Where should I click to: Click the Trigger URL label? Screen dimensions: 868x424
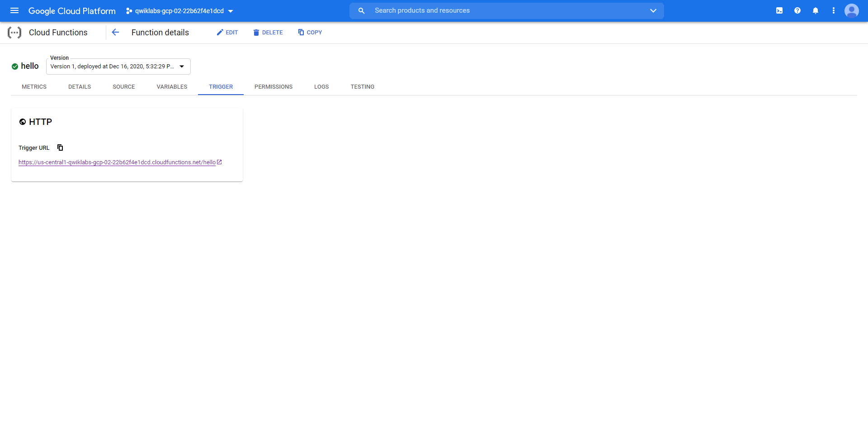pos(34,148)
